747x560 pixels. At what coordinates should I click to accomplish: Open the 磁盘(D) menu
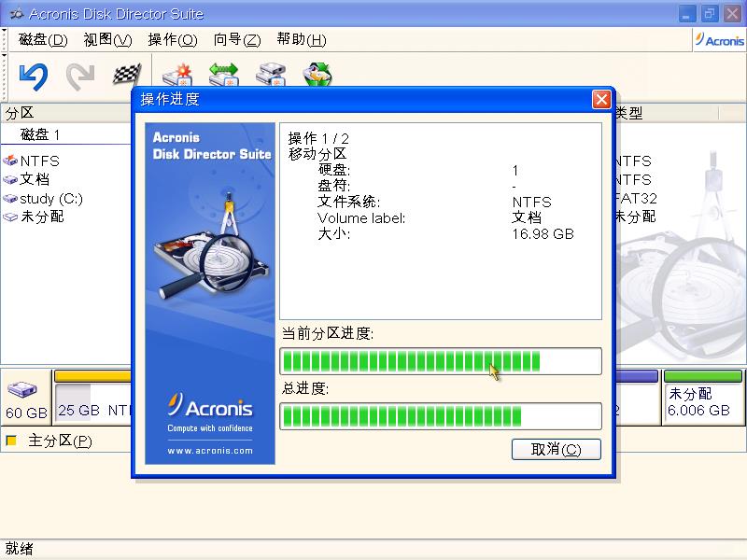[43, 39]
